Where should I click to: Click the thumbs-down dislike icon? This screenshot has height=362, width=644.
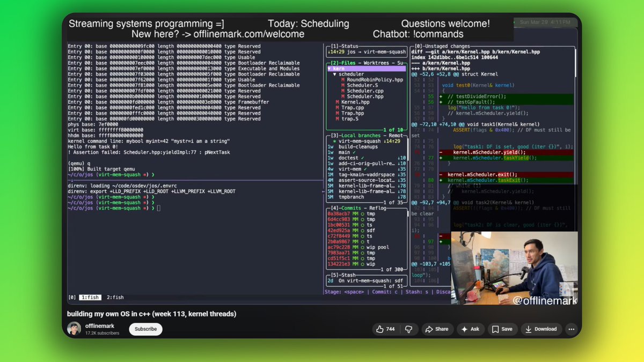click(x=408, y=329)
